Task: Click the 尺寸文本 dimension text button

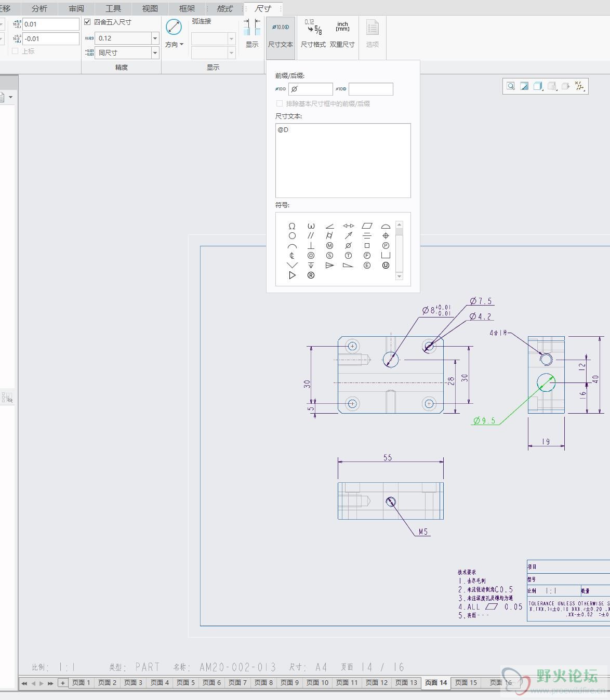Action: pos(281,34)
